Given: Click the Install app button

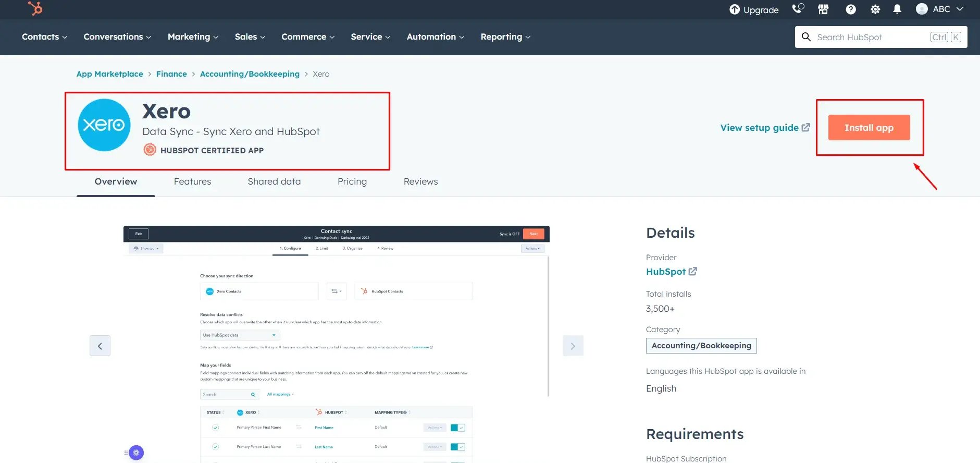Looking at the screenshot, I should 869,127.
